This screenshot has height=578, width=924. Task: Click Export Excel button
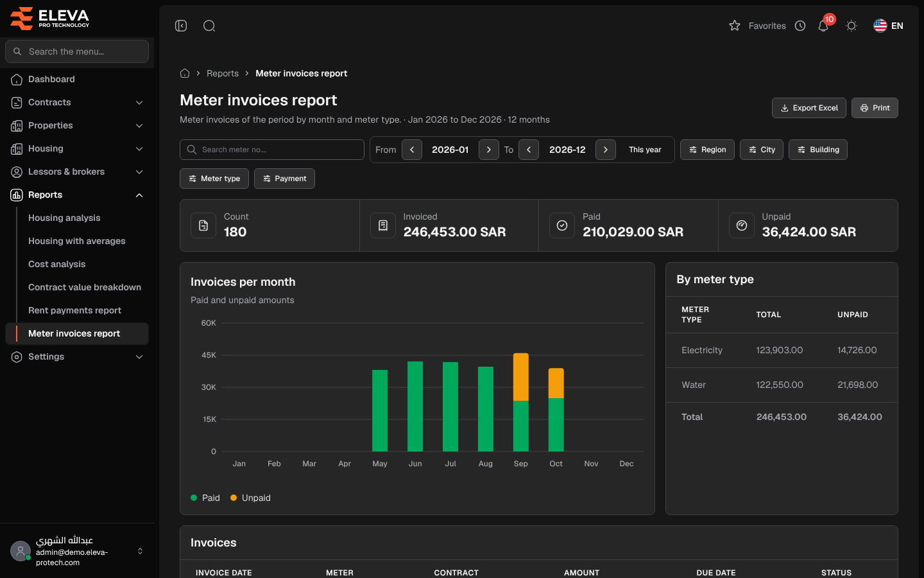pos(809,108)
